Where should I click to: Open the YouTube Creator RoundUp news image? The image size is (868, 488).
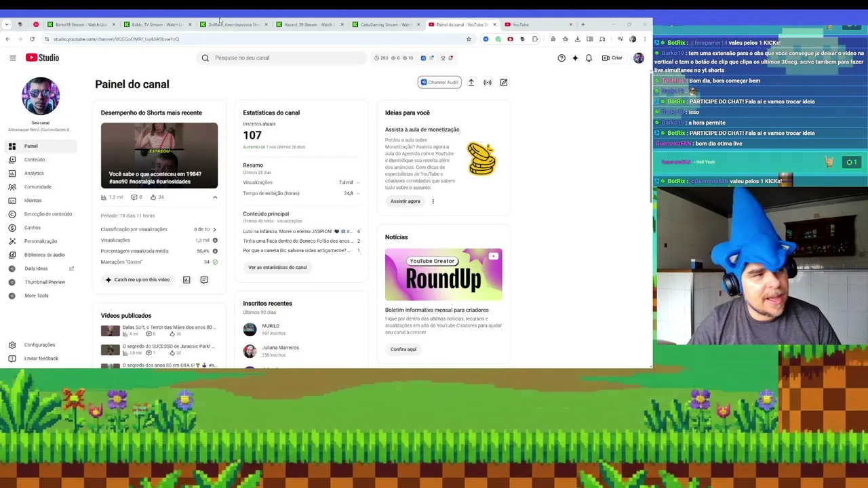pyautogui.click(x=443, y=274)
